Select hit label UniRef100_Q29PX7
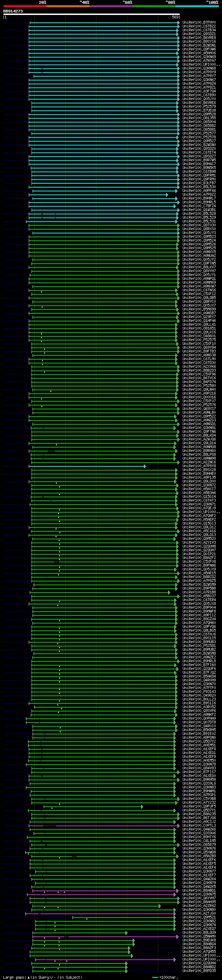The width and height of the screenshot is (222, 980). click(199, 317)
